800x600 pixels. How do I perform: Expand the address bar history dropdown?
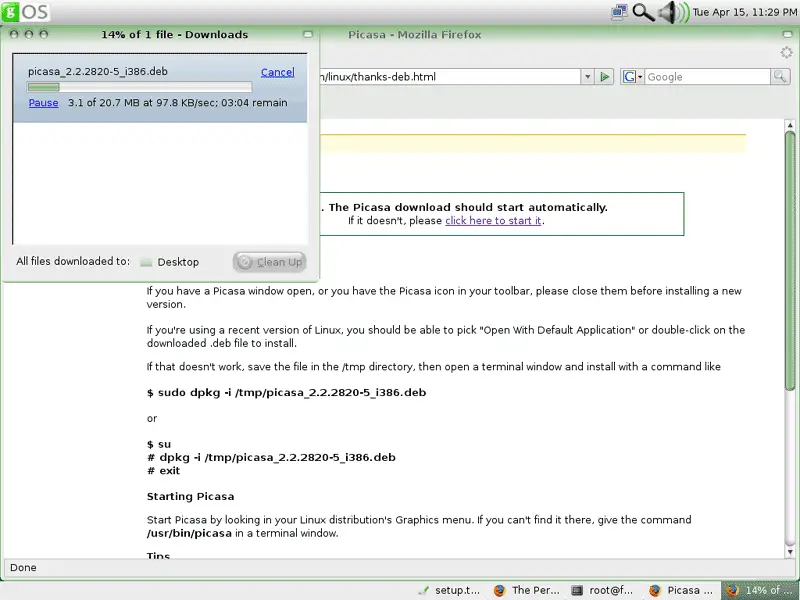coord(587,77)
